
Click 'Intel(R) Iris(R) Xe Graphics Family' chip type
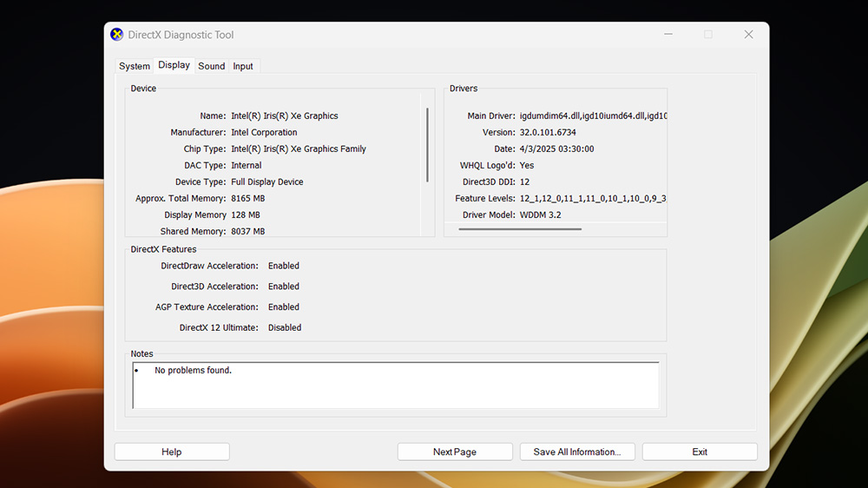(x=299, y=149)
